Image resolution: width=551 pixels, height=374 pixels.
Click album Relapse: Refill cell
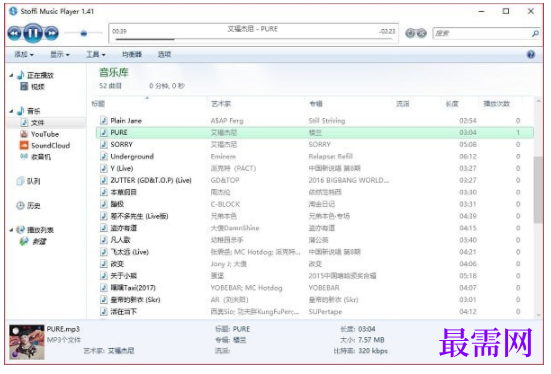point(331,156)
